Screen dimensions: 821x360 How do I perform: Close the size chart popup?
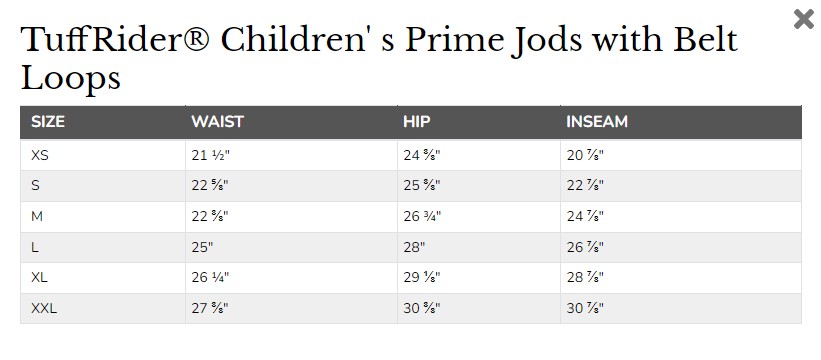pyautogui.click(x=804, y=19)
